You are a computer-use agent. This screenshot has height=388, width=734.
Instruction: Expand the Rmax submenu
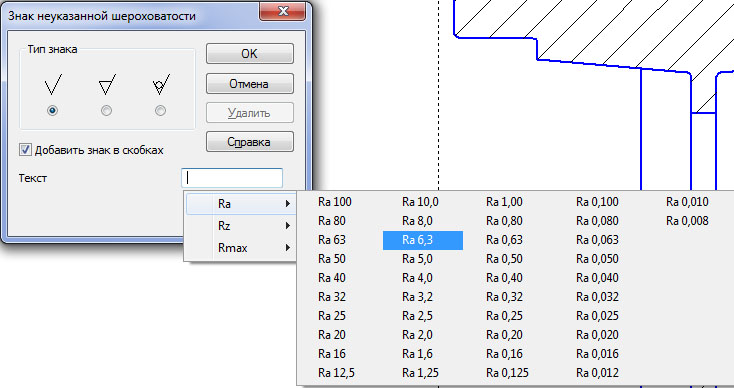point(241,248)
